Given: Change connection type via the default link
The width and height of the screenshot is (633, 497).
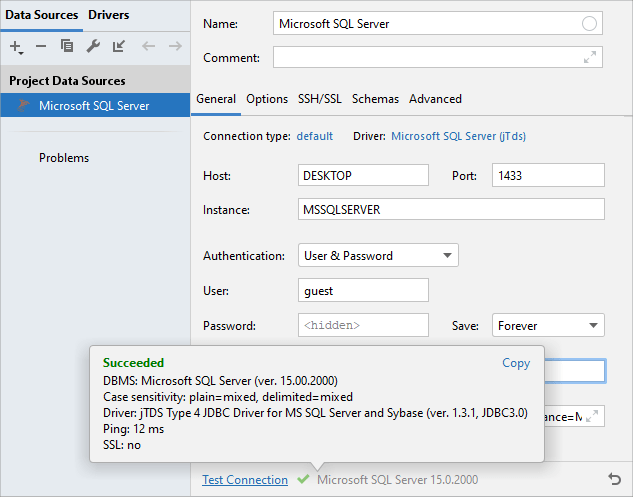Looking at the screenshot, I should coord(315,136).
